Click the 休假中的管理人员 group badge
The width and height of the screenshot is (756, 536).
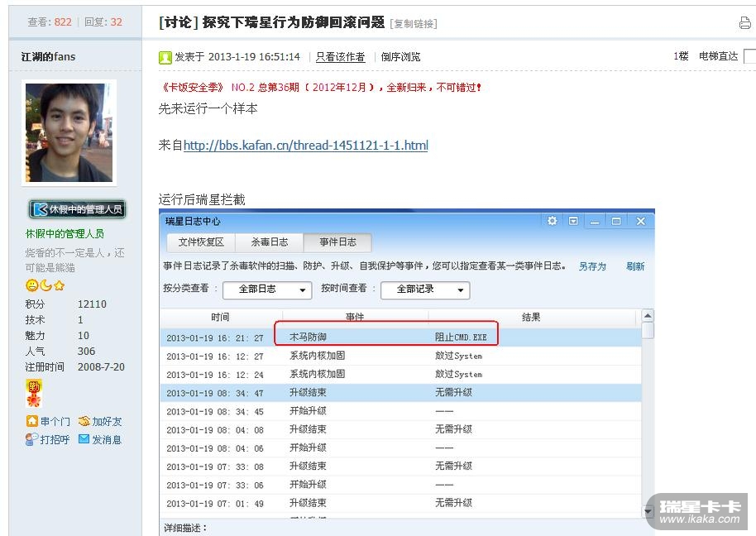[x=77, y=209]
